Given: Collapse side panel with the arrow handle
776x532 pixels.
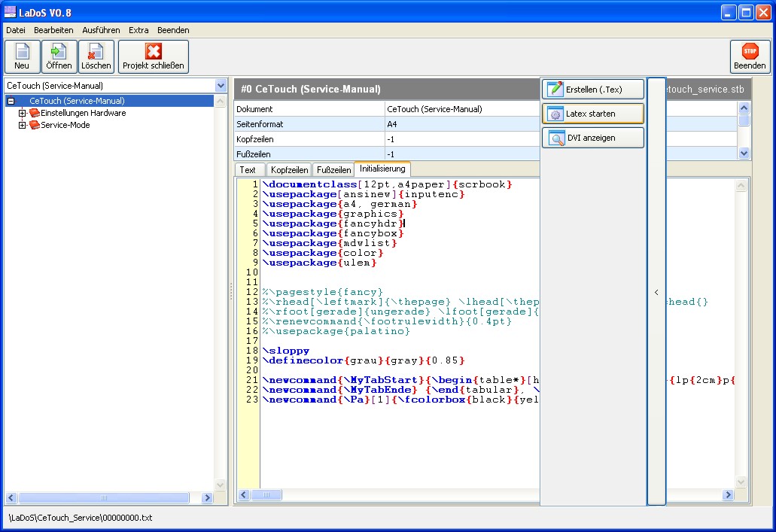Looking at the screenshot, I should (656, 292).
